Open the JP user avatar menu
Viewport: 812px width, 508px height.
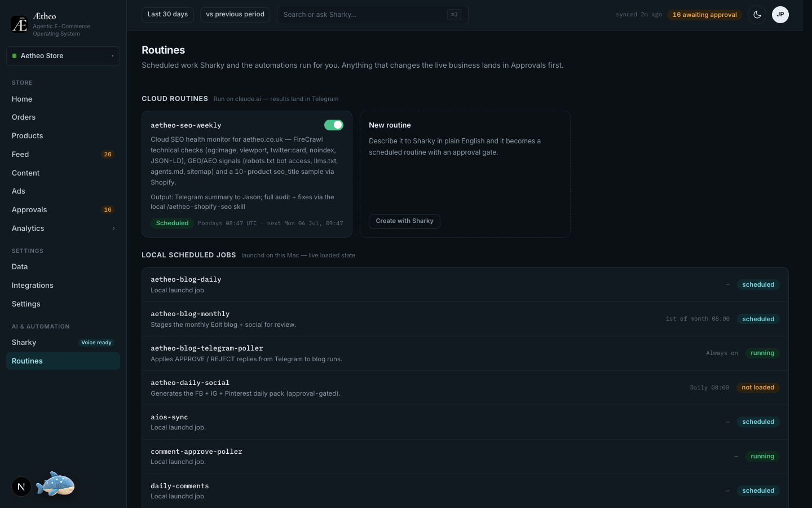click(780, 15)
